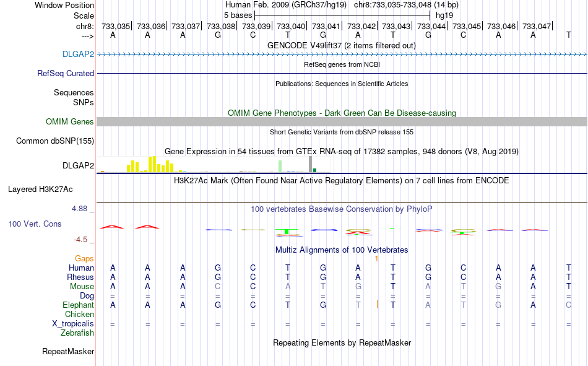588x366 pixels.
Task: Click the gray OMIM Genes bar
Action: (342, 121)
